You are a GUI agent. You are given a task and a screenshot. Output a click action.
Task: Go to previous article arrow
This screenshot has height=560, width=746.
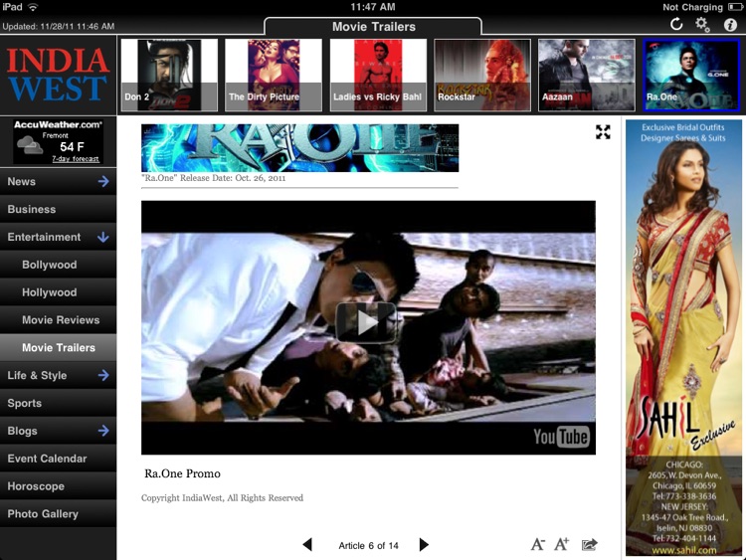click(307, 544)
